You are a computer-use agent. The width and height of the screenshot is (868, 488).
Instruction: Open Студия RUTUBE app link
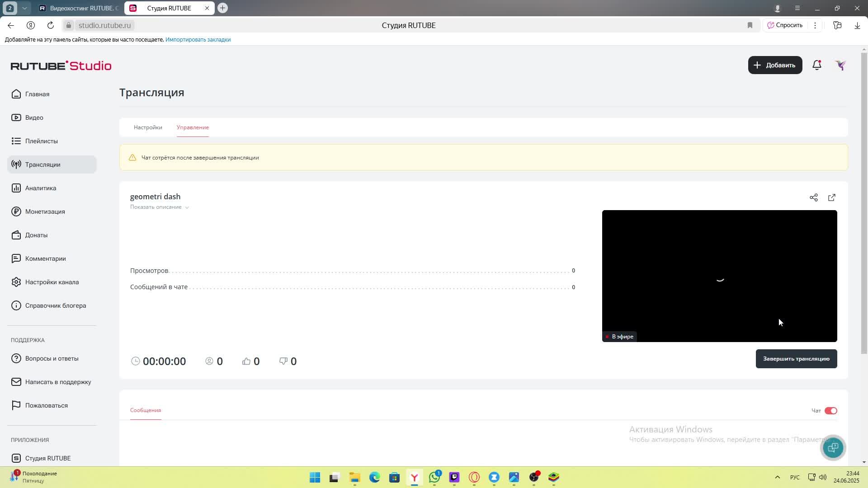point(52,458)
